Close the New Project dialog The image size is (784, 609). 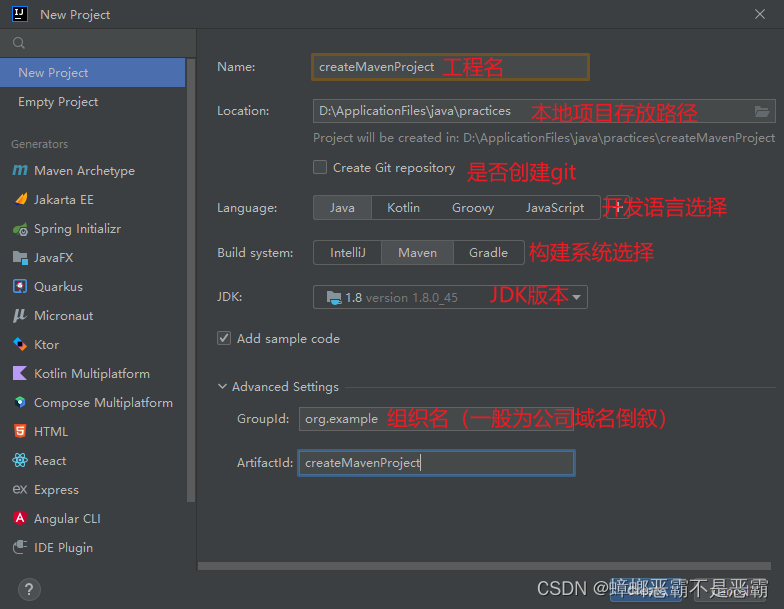(x=760, y=14)
